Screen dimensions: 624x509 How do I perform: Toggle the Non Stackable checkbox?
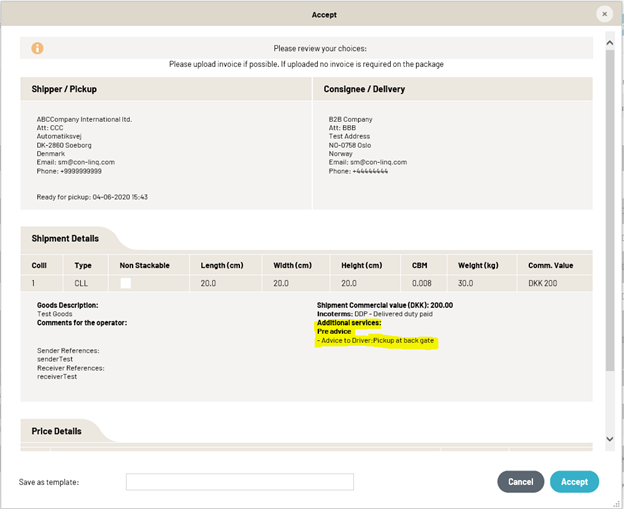click(x=126, y=284)
